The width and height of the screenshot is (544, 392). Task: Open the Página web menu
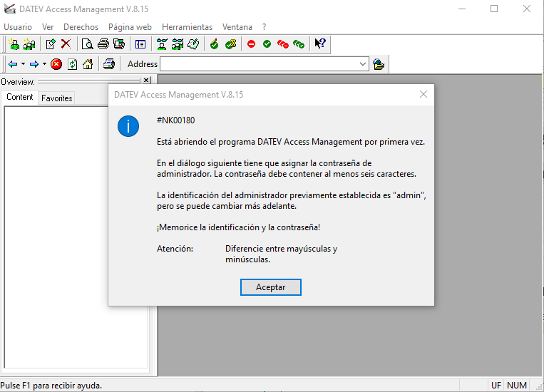click(130, 27)
